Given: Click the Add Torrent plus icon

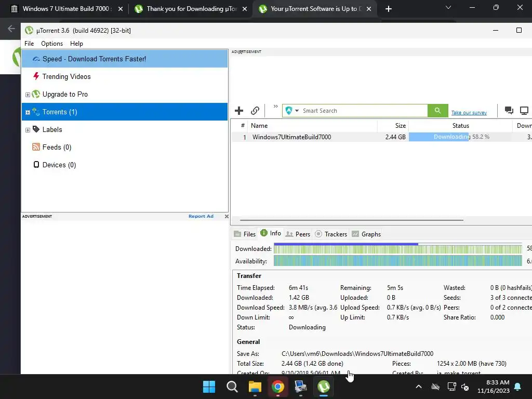Looking at the screenshot, I should pos(239,111).
